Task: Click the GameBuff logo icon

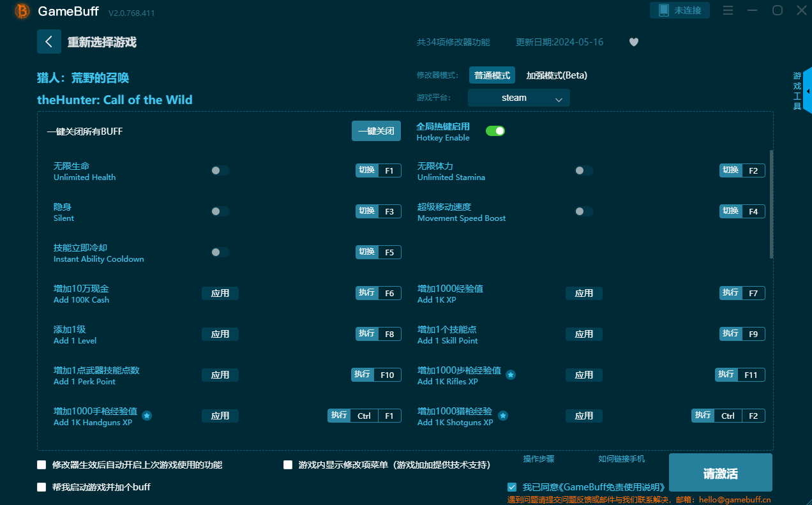Action: (22, 11)
